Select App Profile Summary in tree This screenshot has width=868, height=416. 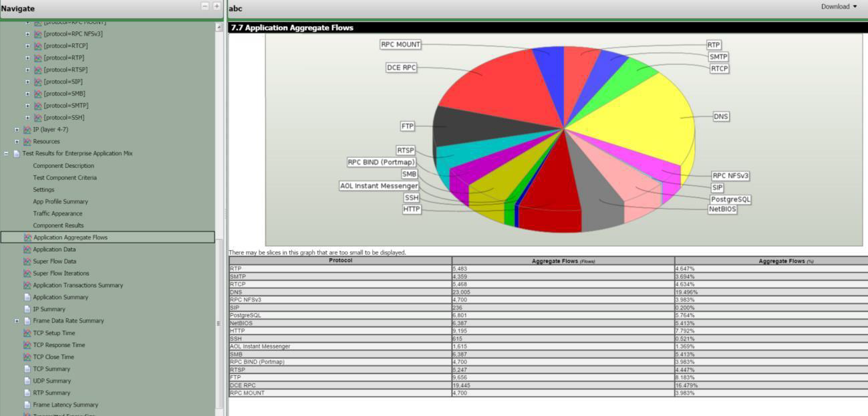click(60, 201)
